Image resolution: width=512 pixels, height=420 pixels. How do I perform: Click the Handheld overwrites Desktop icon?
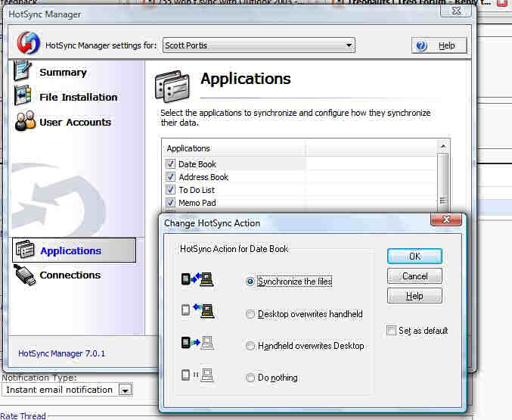[197, 343]
